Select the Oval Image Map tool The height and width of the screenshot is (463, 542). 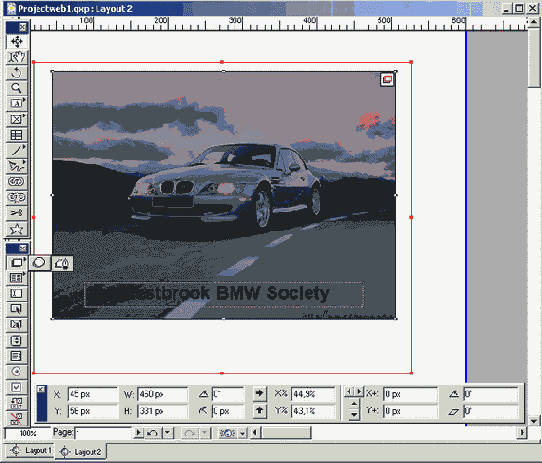[39, 263]
